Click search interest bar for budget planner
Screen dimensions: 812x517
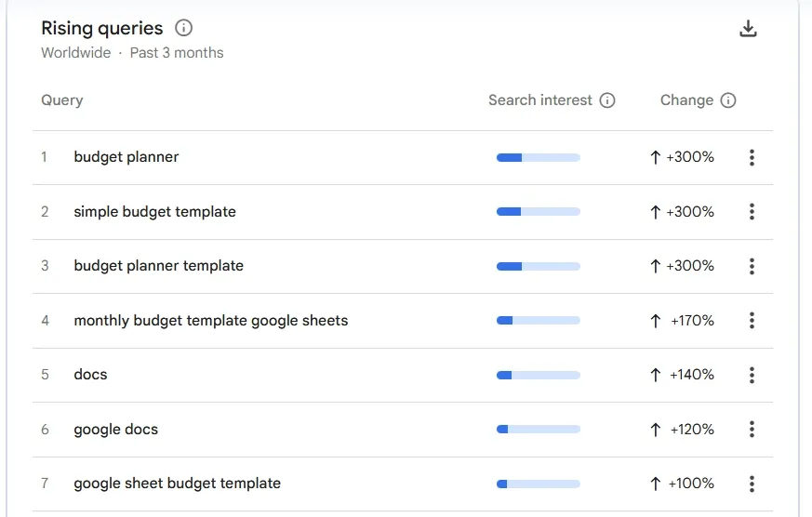click(538, 158)
